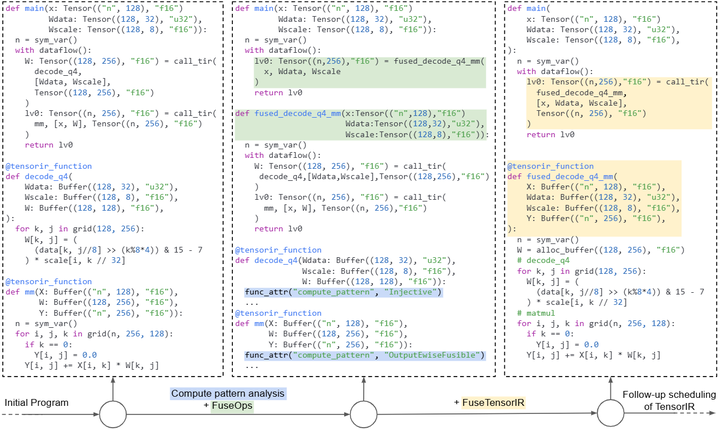
Task: Click 'def fused_decode_q4_mm(x:Tensor' in middle panel
Action: [350, 113]
